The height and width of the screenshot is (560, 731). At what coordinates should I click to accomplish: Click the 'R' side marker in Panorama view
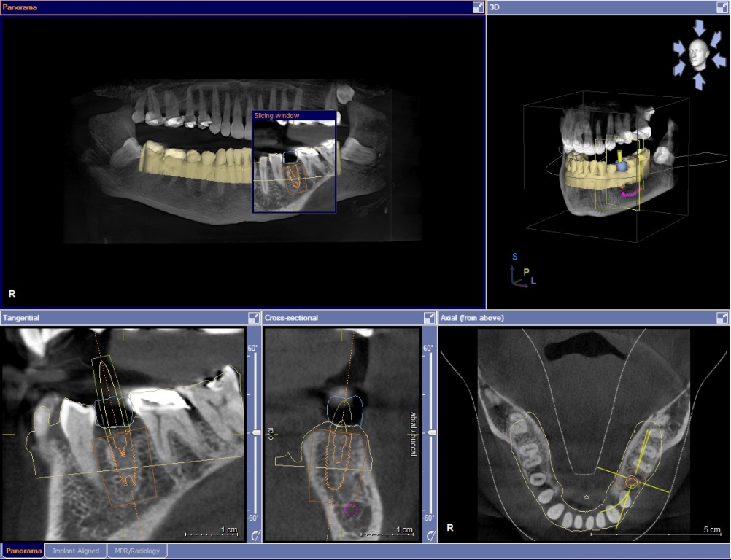[x=12, y=294]
